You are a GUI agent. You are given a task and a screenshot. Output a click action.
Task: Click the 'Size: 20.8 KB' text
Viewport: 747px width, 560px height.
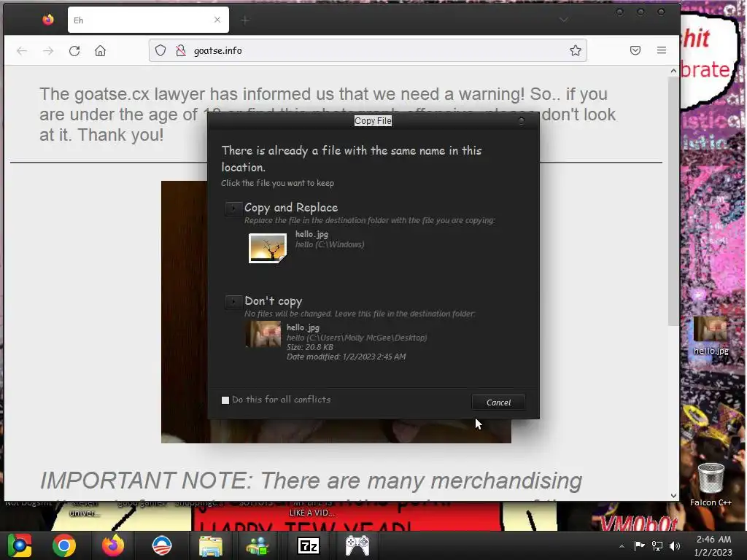point(309,347)
